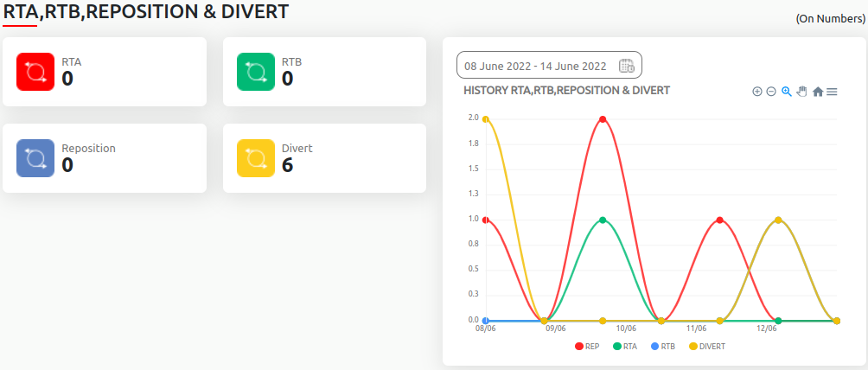Click the green RTB card icon
The height and width of the screenshot is (370, 868).
(256, 72)
